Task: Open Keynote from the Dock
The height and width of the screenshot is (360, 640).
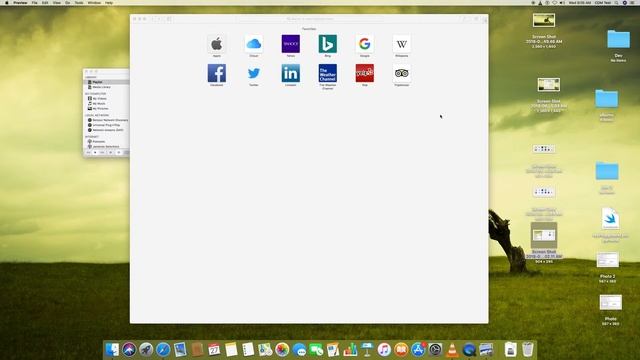Action: point(367,350)
